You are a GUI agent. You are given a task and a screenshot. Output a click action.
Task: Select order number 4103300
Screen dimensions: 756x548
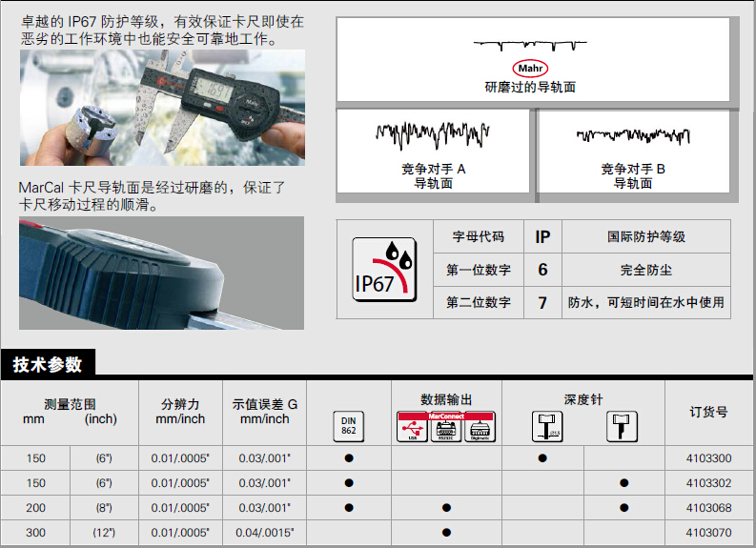(708, 458)
